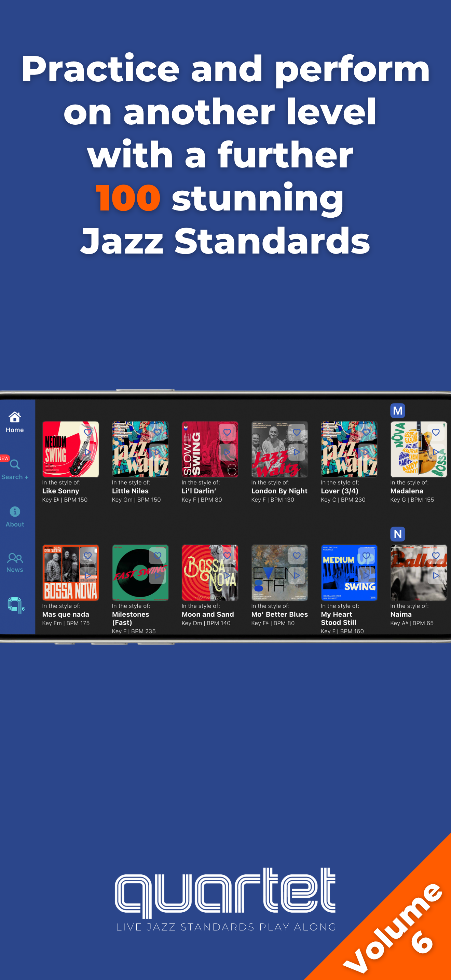Mark Madalena as a favorite
The width and height of the screenshot is (451, 980).
(436, 432)
